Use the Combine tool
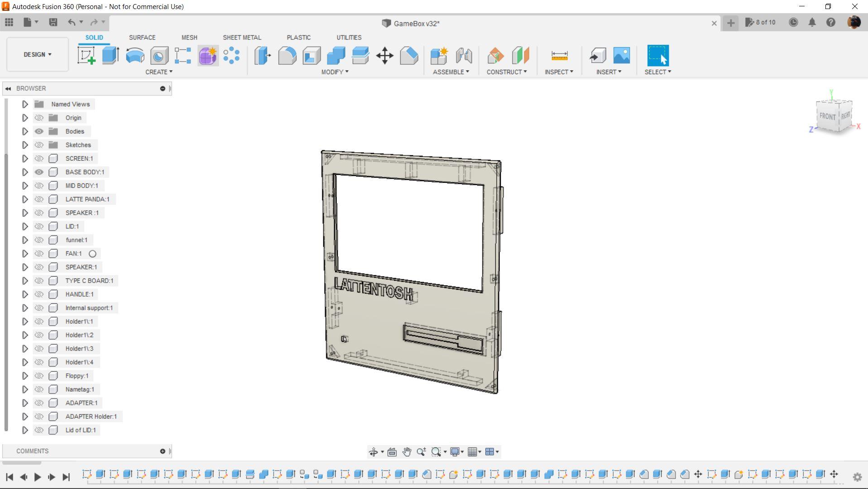The width and height of the screenshot is (868, 489). [x=336, y=56]
